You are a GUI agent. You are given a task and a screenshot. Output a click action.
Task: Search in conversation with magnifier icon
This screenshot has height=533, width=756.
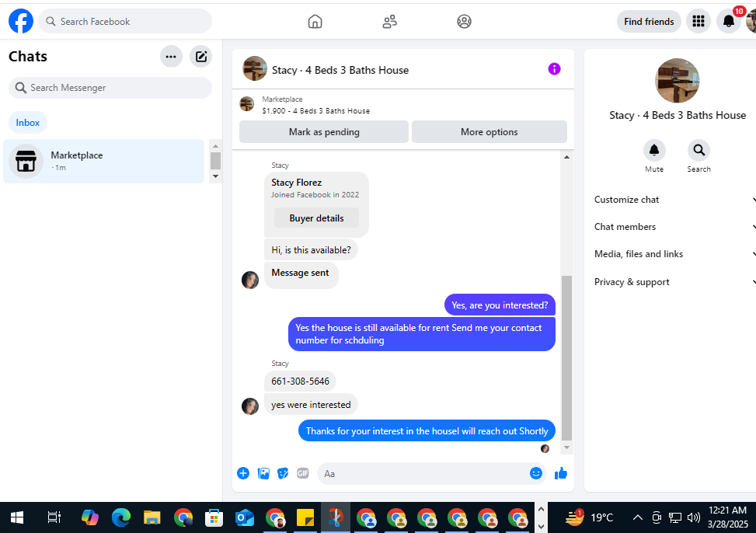[x=699, y=151]
